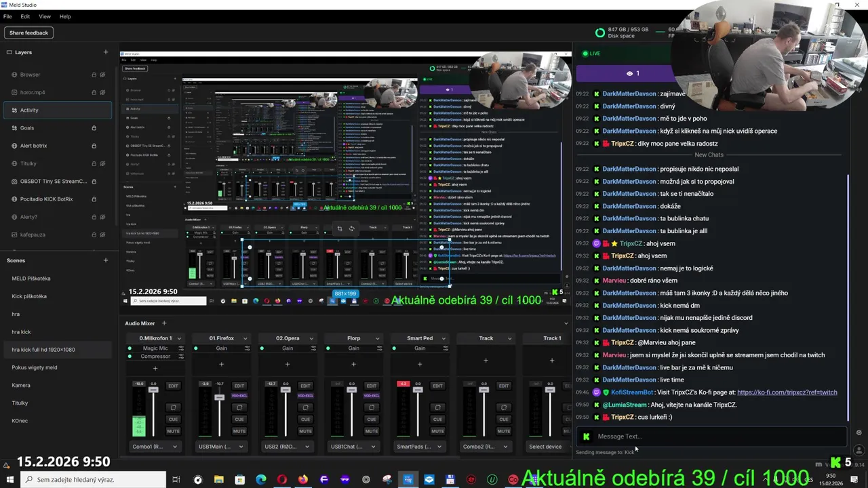Open USB1Main input device dropdown
This screenshot has width=868, height=488.
pos(221,447)
